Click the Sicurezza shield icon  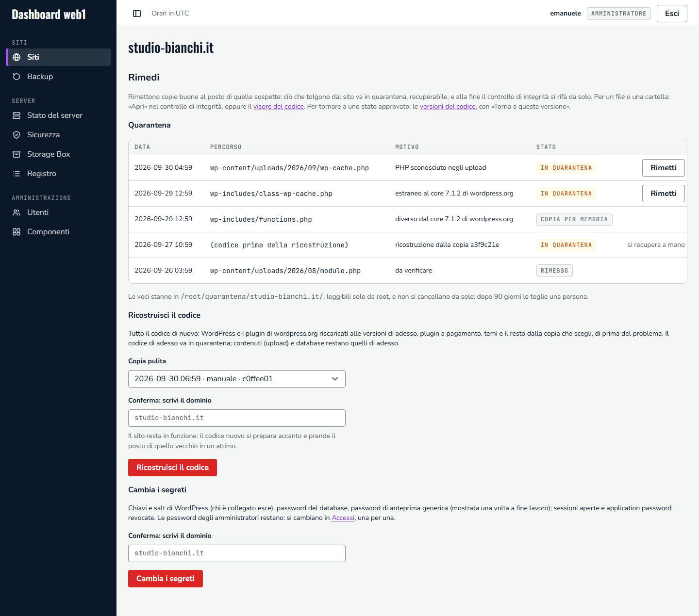[x=17, y=135]
